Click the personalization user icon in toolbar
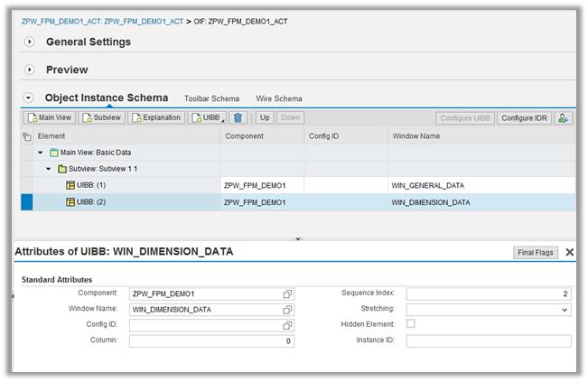 click(x=564, y=118)
